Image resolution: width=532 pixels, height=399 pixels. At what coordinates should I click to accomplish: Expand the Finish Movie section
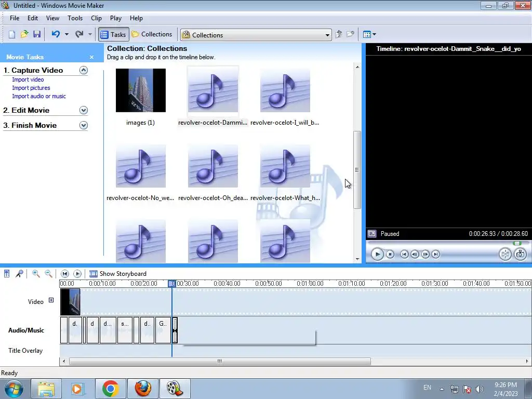coord(84,125)
